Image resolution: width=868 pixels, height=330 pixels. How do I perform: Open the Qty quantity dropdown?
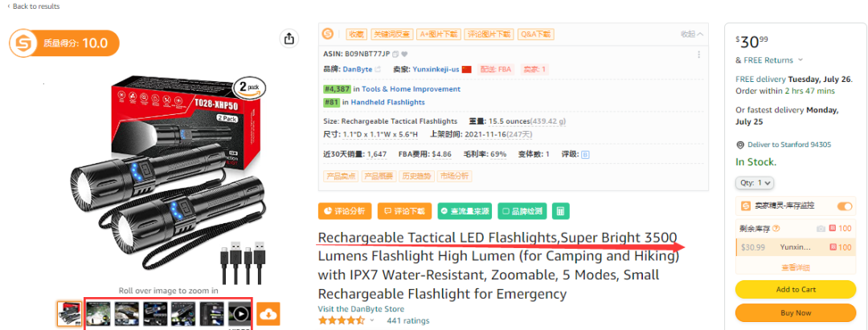coord(755,182)
